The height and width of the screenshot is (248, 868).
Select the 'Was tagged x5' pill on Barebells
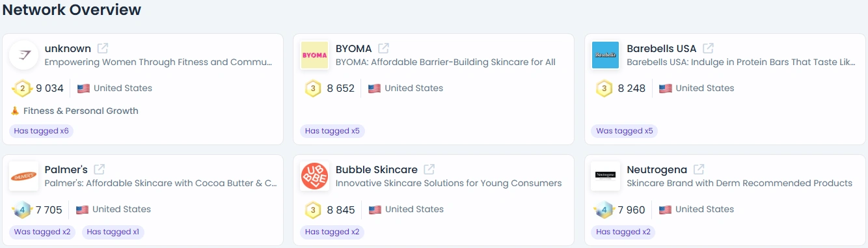click(x=625, y=131)
